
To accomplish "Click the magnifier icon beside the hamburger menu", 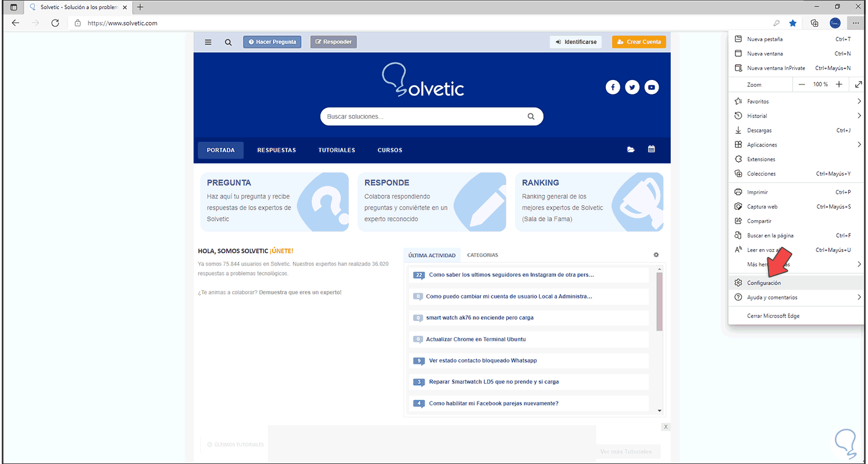I will (x=229, y=42).
